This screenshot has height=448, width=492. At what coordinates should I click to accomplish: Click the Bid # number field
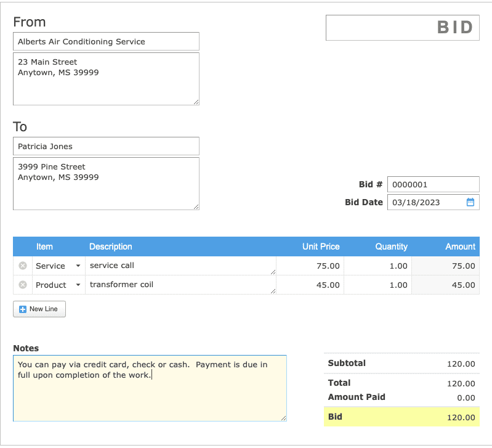[433, 184]
